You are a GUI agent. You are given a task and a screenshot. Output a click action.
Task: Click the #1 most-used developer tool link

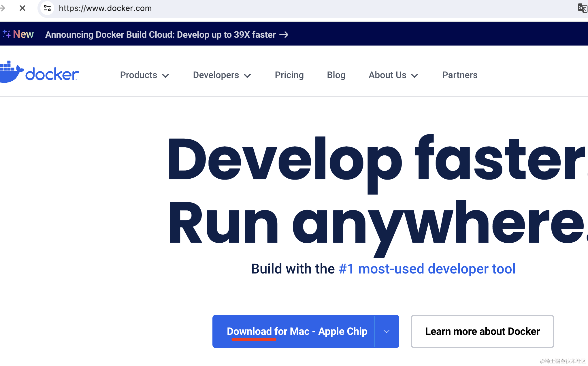tap(427, 269)
